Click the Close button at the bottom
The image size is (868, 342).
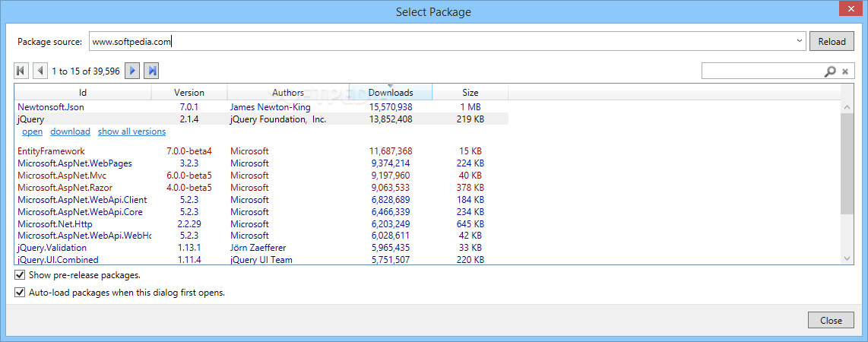(831, 321)
